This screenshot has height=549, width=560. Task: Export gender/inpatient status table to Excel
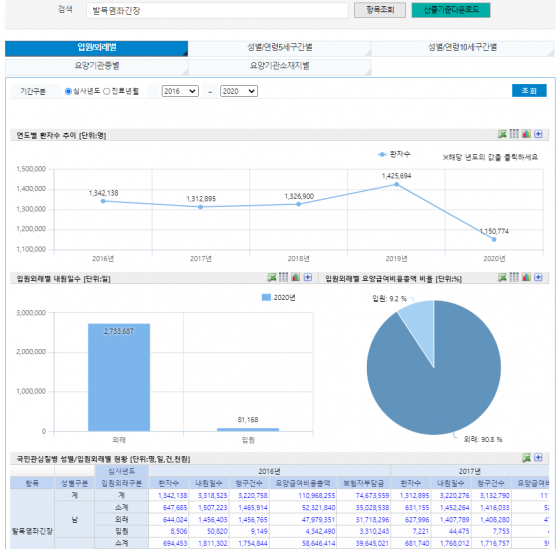click(526, 458)
